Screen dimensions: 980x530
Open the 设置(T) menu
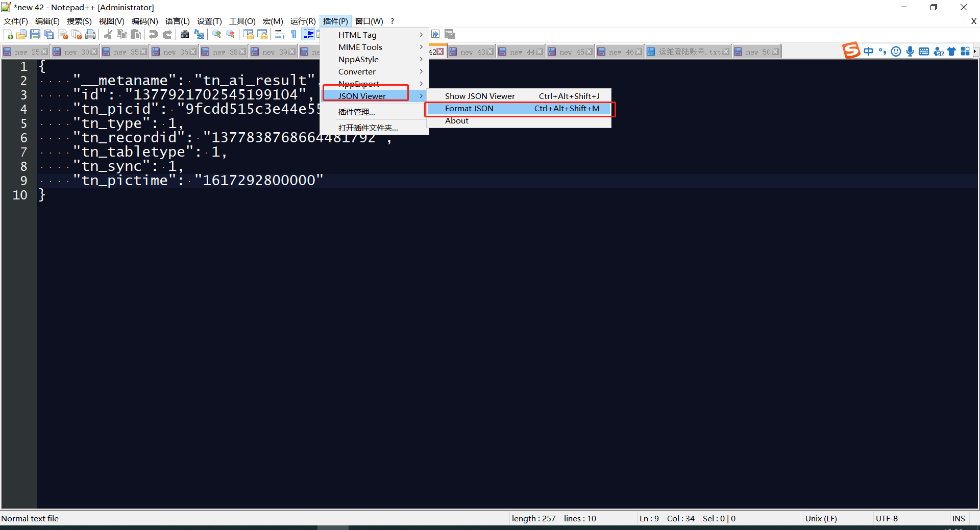[x=210, y=21]
